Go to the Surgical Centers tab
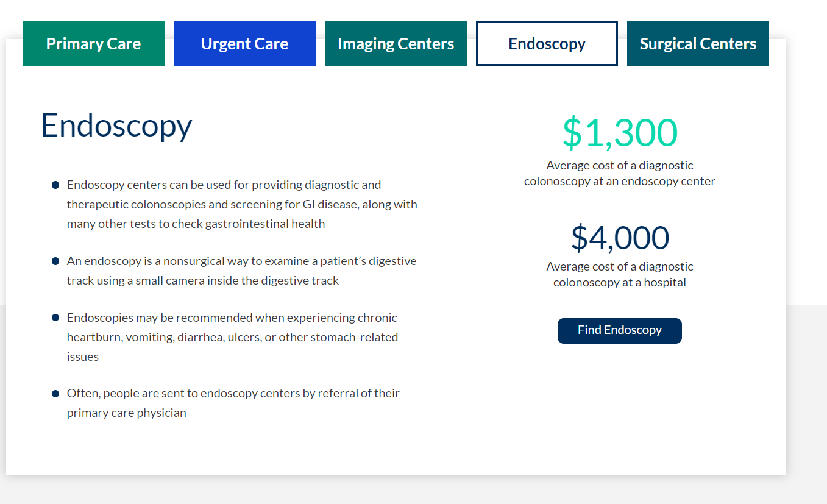This screenshot has width=827, height=504. pyautogui.click(x=698, y=44)
